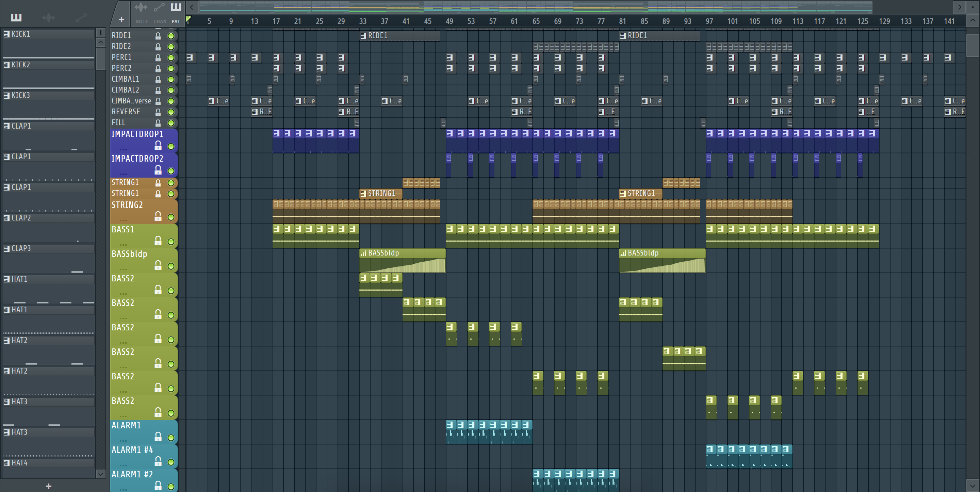This screenshot has width=980, height=492.
Task: Open menu of BASSbldp automation clip at bar 81
Action: tap(623, 253)
